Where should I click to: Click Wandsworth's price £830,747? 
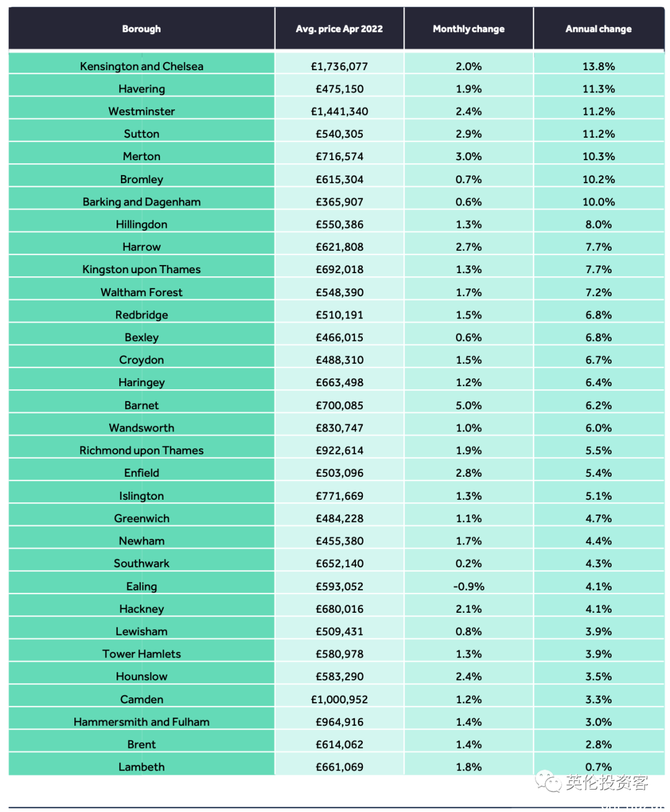click(339, 428)
